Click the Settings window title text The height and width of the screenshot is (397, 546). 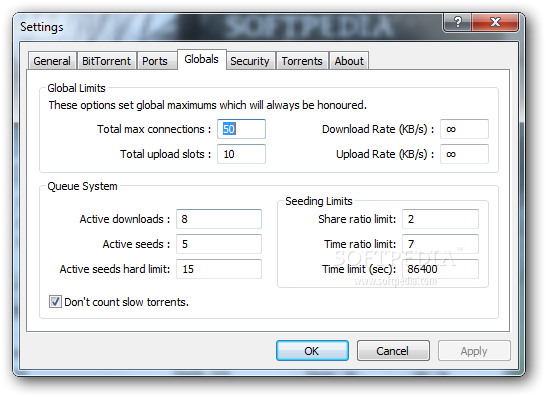coord(42,27)
